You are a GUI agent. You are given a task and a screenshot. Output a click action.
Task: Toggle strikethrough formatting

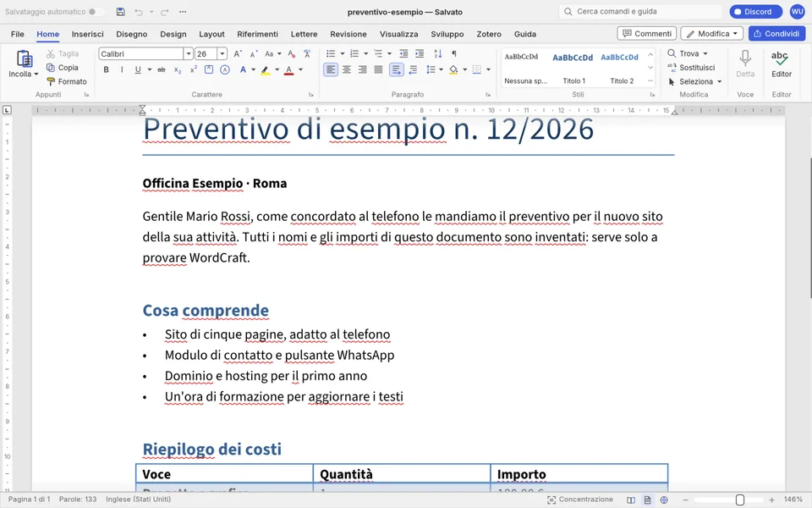(x=162, y=69)
